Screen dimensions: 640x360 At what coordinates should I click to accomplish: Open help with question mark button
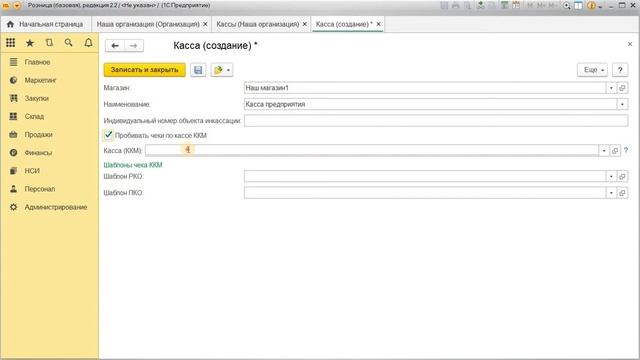click(x=620, y=70)
